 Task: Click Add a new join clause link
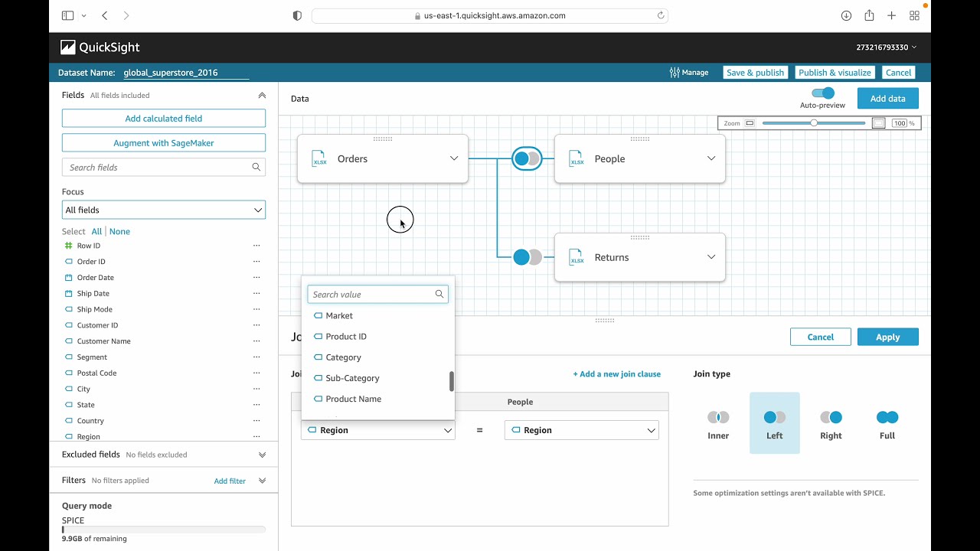(617, 374)
